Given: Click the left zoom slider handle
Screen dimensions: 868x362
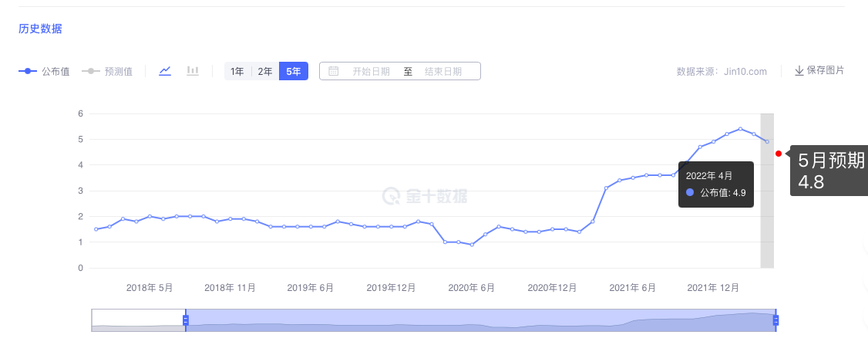Looking at the screenshot, I should pos(185,320).
